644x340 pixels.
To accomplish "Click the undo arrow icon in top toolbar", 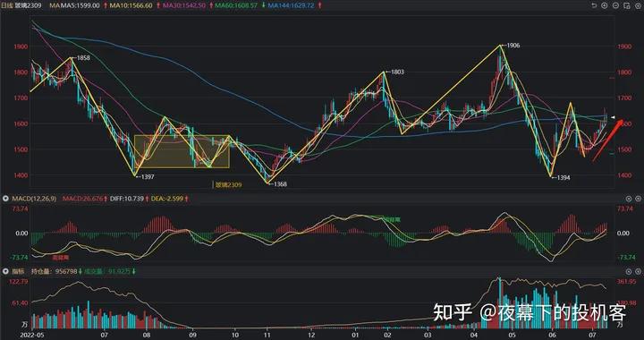I will pyautogui.click(x=594, y=5).
